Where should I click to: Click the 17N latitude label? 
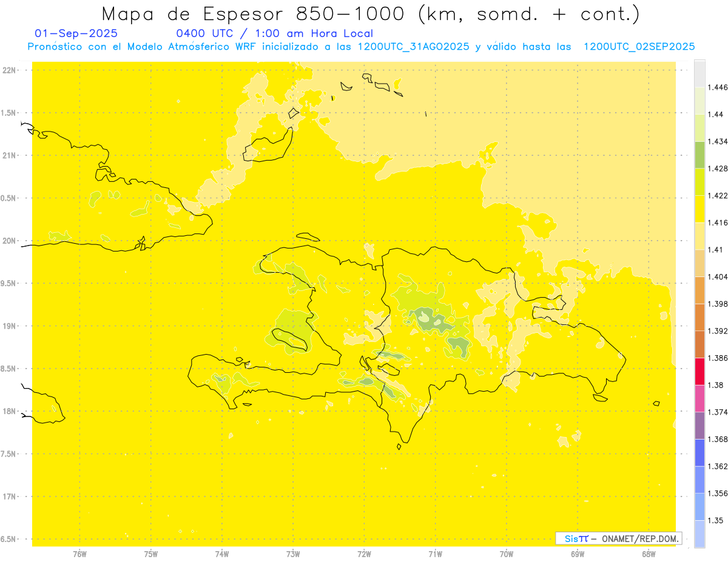tap(10, 497)
